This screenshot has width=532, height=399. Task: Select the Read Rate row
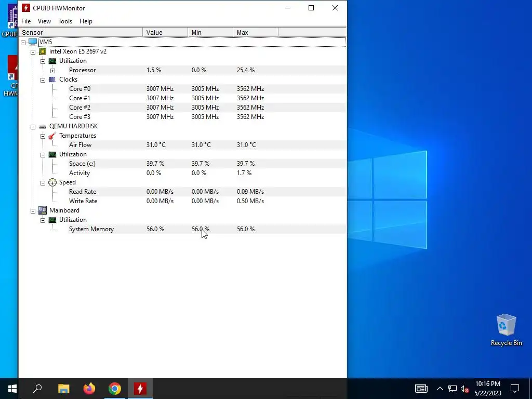207,192
